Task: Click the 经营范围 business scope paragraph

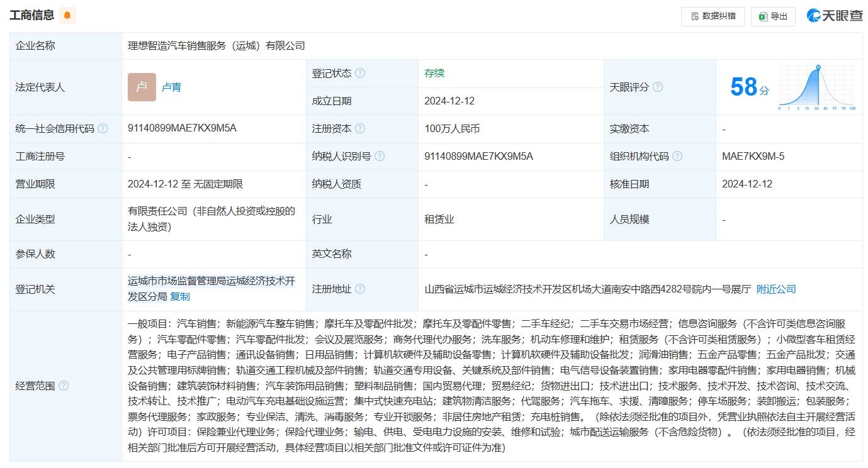Action: 492,386
